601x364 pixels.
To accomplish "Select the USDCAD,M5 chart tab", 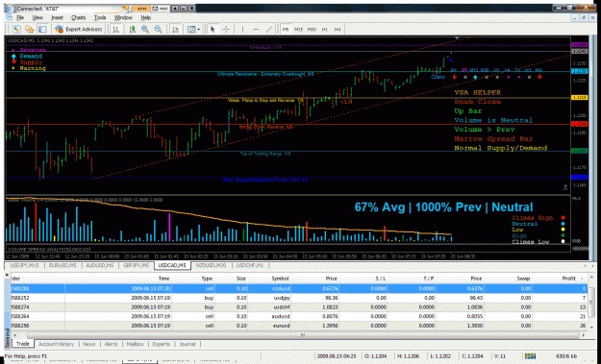I will point(172,265).
